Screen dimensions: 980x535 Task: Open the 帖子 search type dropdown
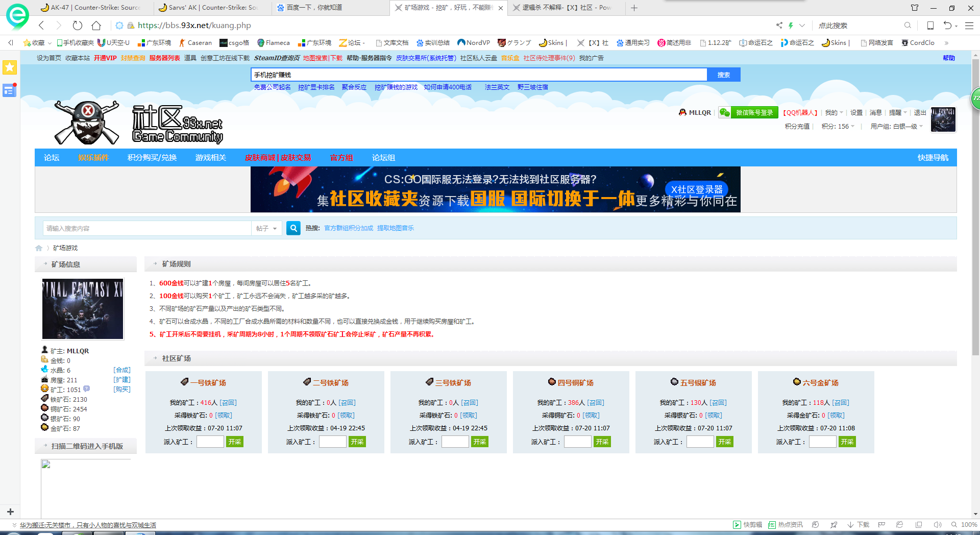(266, 228)
